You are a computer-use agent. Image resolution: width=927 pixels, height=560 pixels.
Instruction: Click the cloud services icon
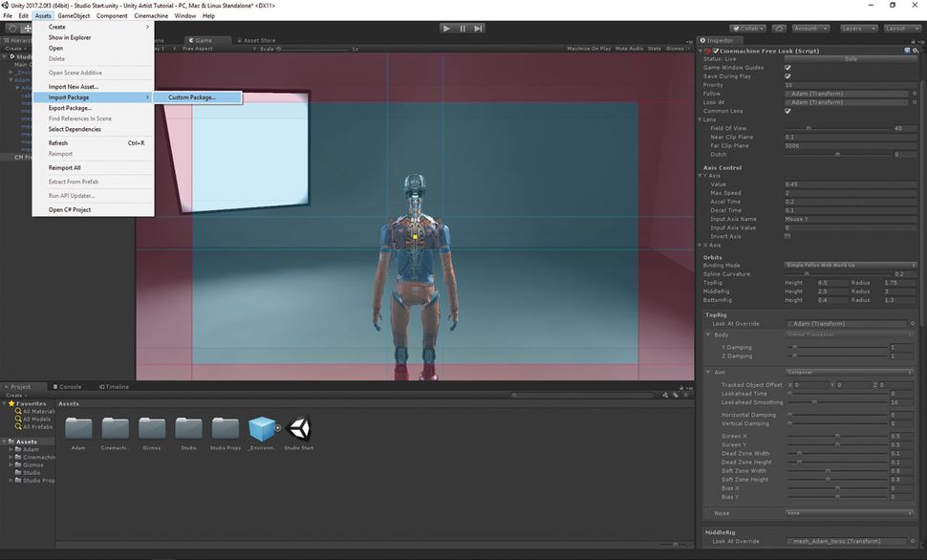tap(780, 29)
